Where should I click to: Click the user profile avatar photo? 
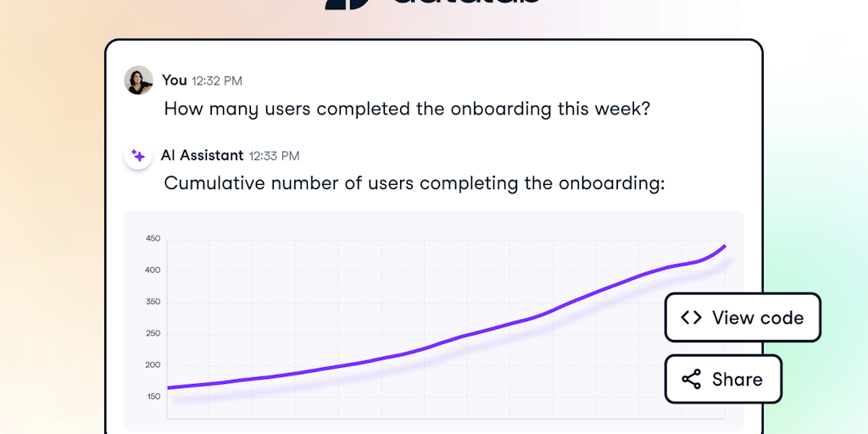[x=139, y=81]
